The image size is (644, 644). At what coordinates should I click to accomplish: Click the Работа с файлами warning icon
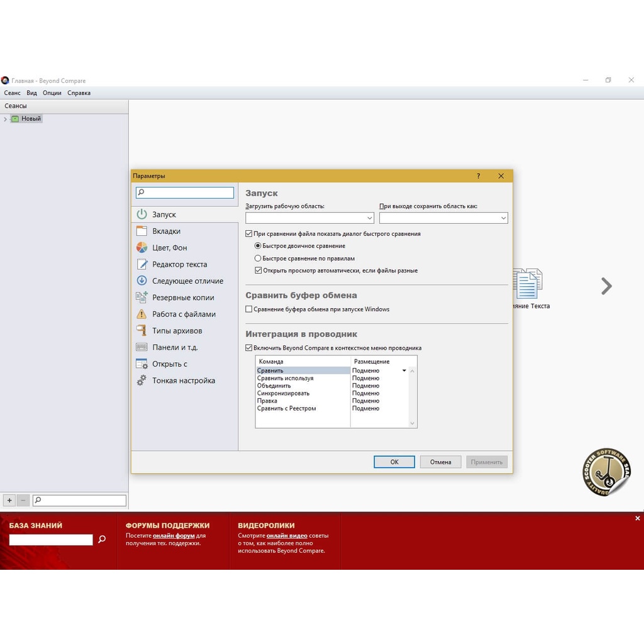coord(142,314)
